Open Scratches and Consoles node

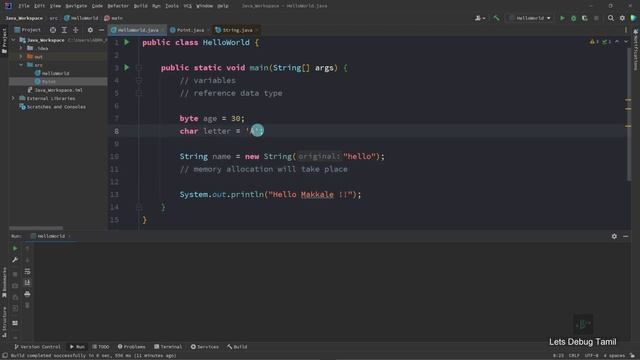53,107
